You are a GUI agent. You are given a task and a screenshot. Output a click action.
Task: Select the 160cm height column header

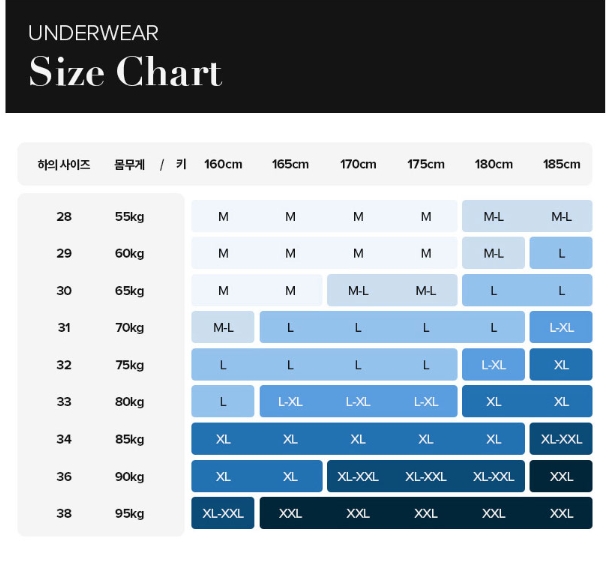click(223, 164)
